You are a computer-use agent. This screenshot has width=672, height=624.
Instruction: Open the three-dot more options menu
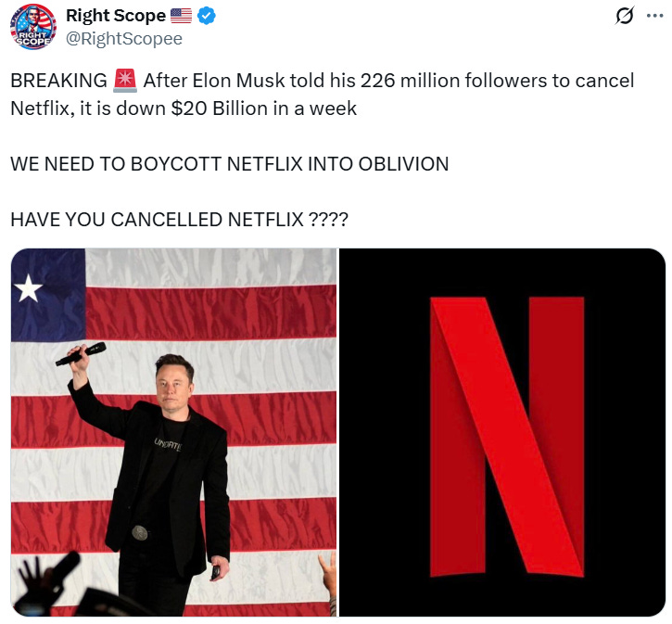coord(654,16)
